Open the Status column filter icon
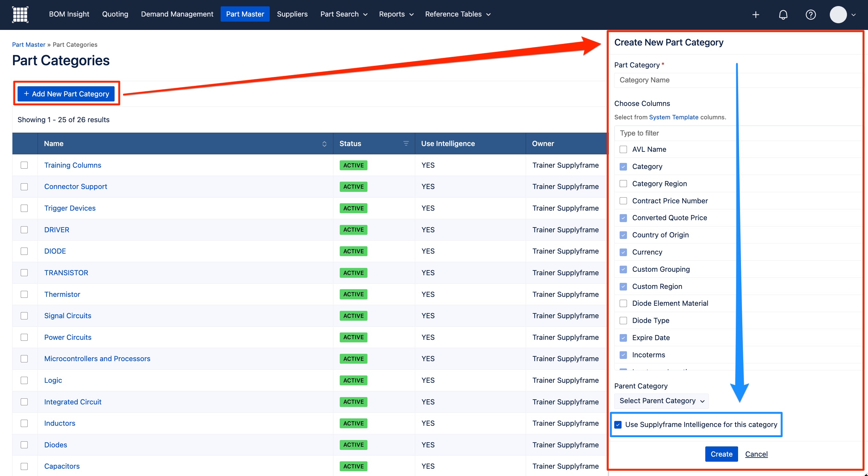The image size is (868, 476). tap(406, 143)
